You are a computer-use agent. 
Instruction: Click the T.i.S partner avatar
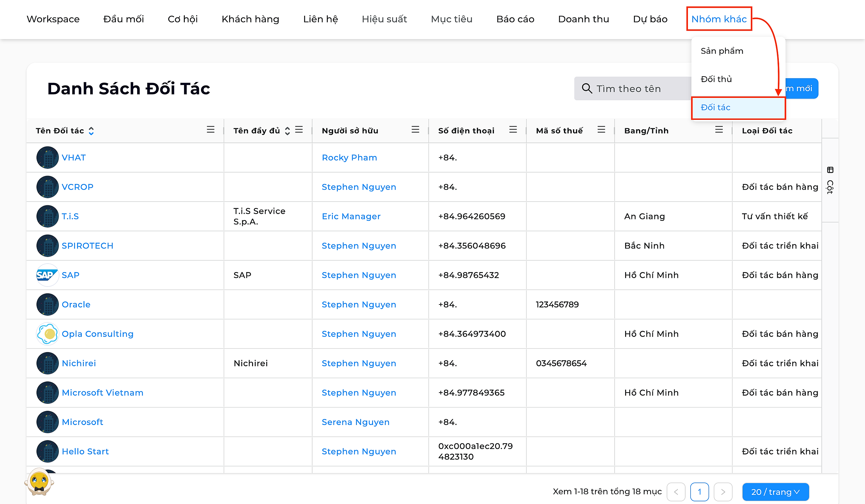(47, 216)
